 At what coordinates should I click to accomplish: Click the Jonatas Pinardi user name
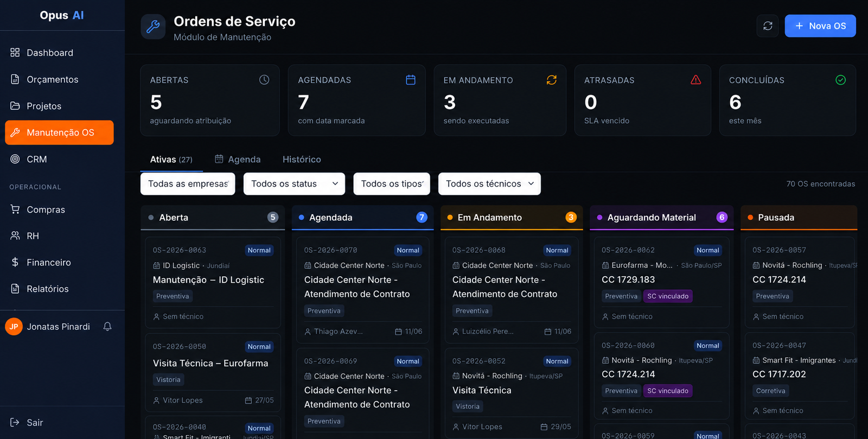click(59, 327)
